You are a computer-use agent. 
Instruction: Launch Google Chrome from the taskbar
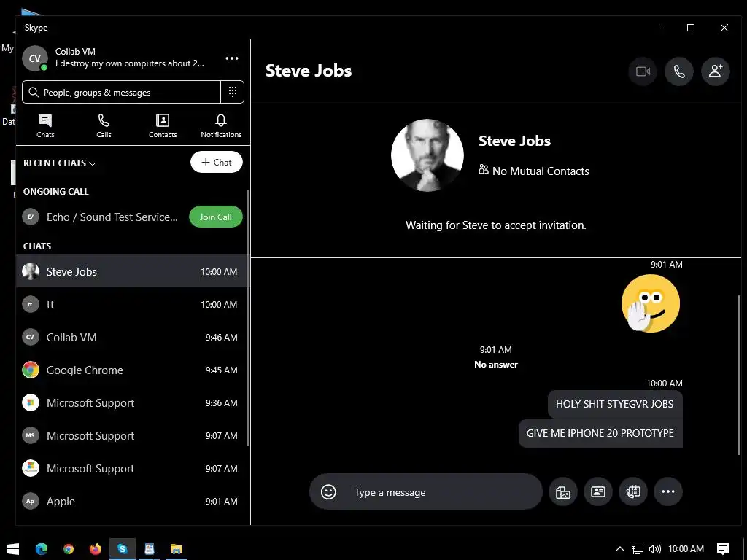pyautogui.click(x=69, y=549)
